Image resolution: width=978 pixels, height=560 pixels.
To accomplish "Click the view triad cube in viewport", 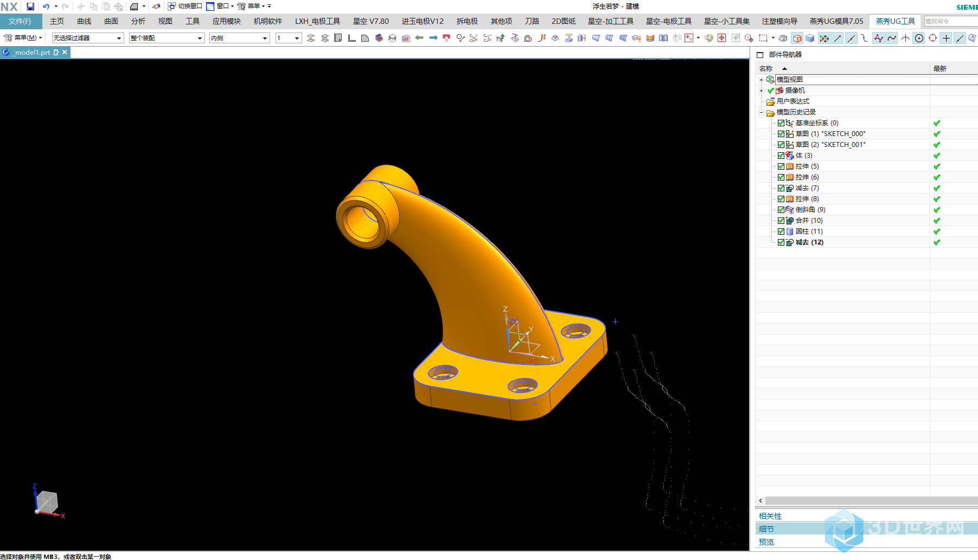I will point(47,502).
